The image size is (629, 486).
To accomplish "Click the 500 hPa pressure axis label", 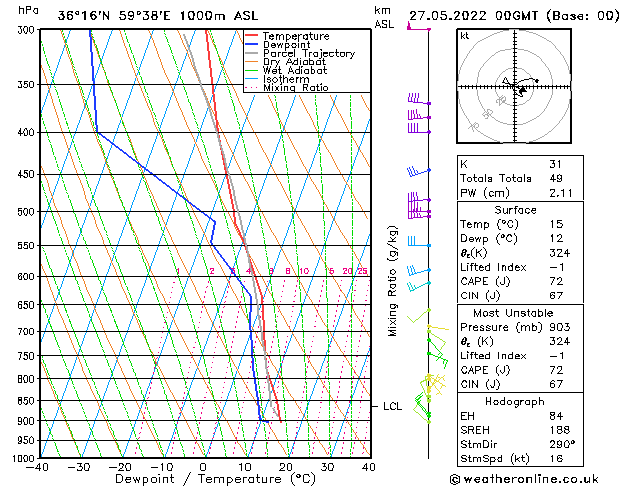I will pos(26,211).
